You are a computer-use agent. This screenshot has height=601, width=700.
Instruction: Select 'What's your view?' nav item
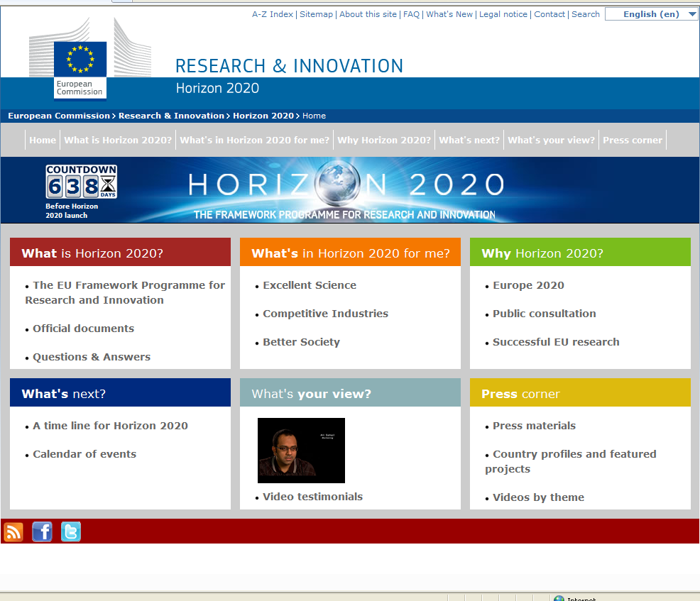tap(552, 140)
